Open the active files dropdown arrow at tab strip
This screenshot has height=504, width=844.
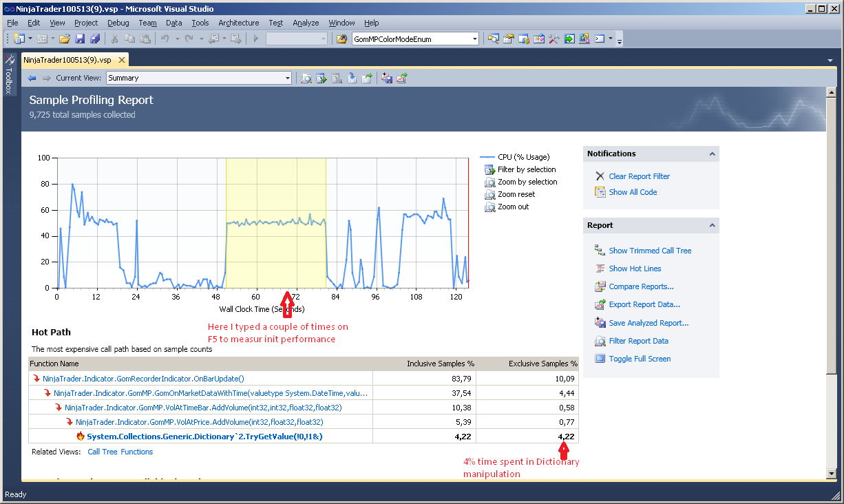click(x=830, y=61)
